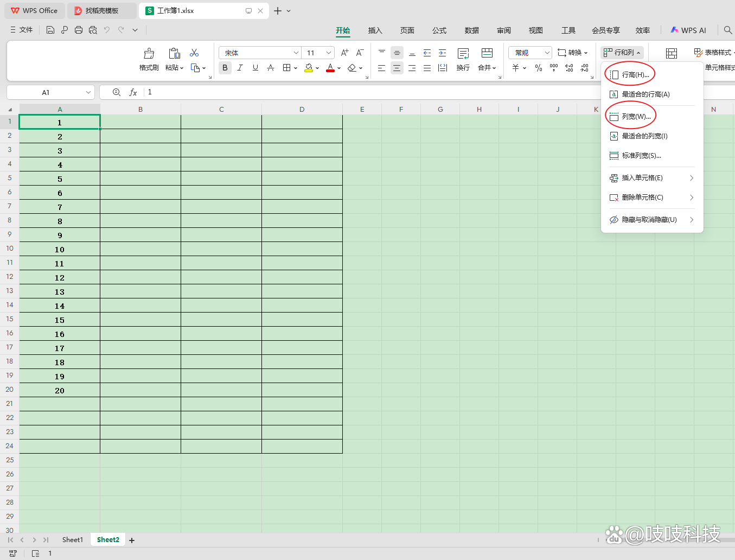Toggle Bold formatting
The width and height of the screenshot is (735, 560).
click(x=225, y=68)
